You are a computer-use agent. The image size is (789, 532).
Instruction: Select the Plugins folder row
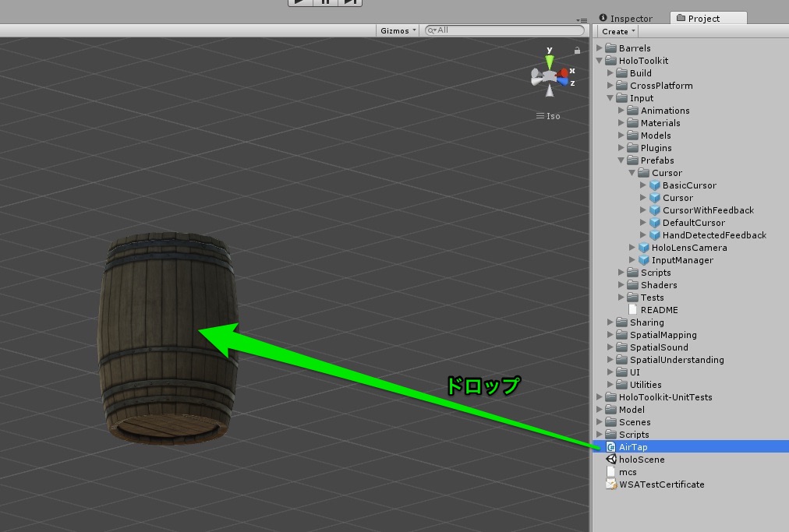point(691,148)
